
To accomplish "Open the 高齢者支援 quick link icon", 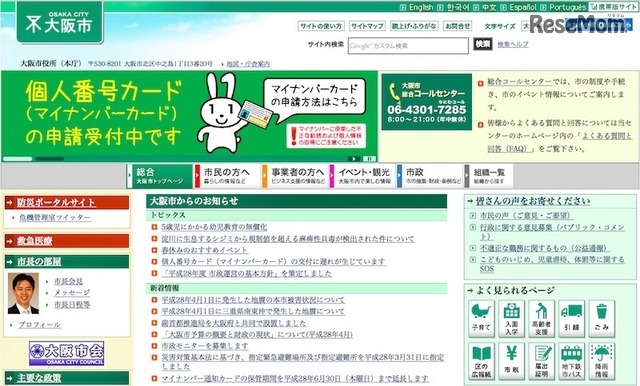I will [x=541, y=319].
